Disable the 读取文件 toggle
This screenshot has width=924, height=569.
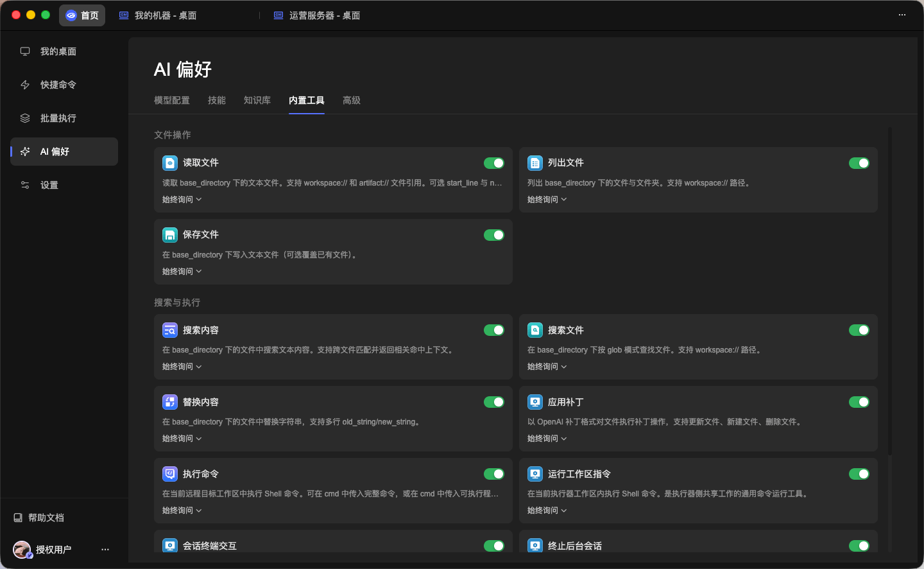click(x=494, y=163)
